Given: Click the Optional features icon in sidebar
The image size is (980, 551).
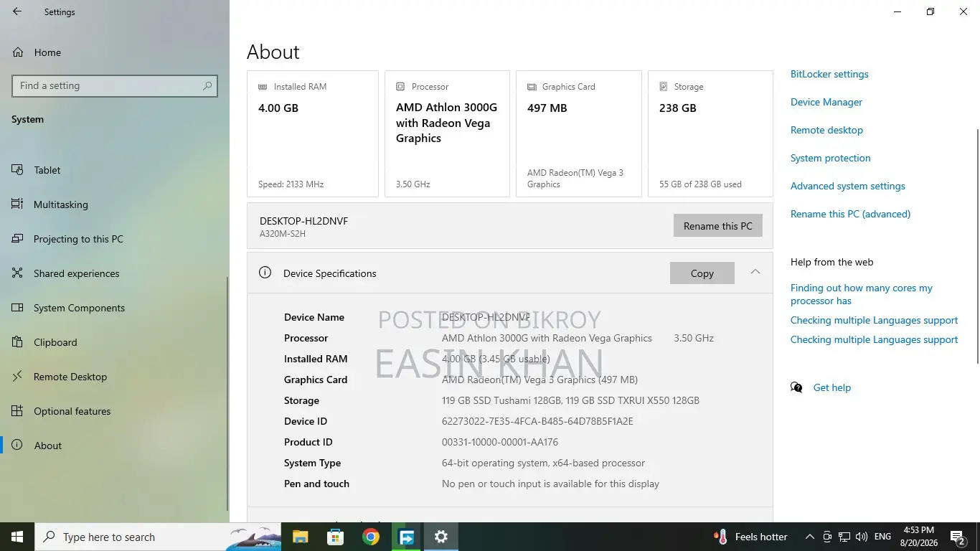Looking at the screenshot, I should coord(18,411).
